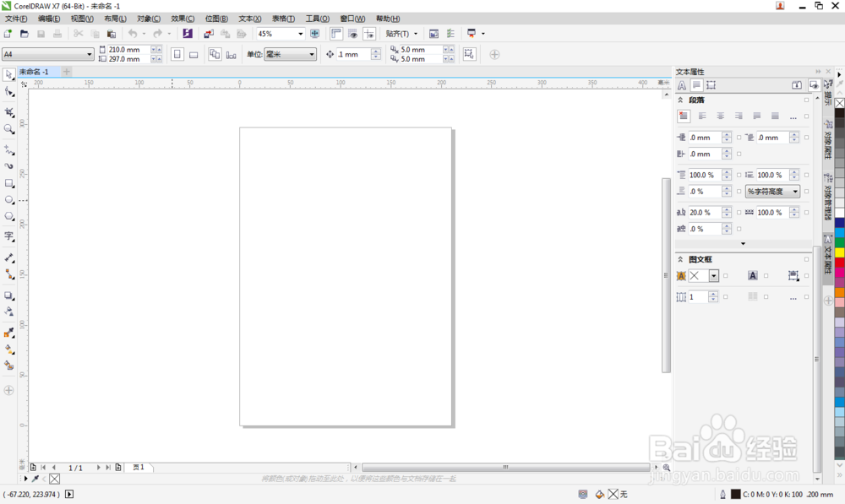Screen dimensions: 845x504
Task: Select the Transparency tool
Action: tap(9, 312)
